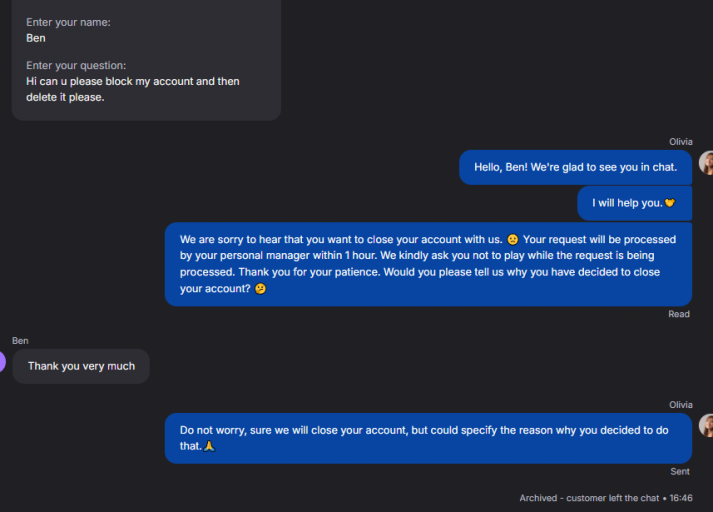Click the 'Thank you very much' message bubble
Image resolution: width=713 pixels, height=512 pixels.
(81, 366)
